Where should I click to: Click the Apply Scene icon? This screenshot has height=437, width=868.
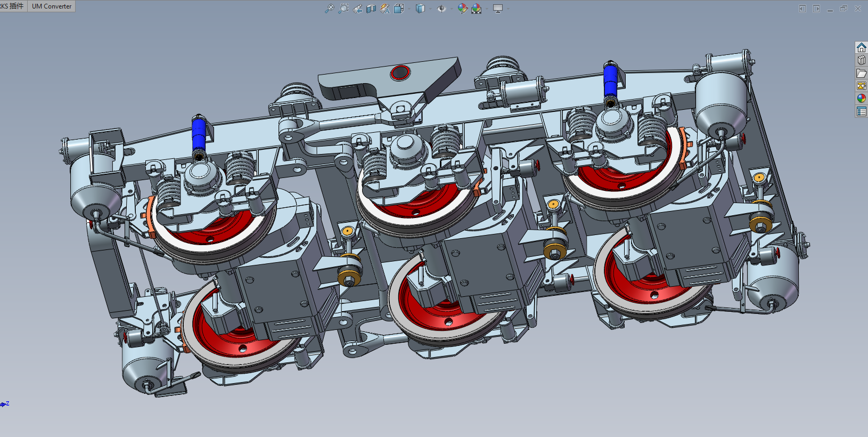(476, 9)
